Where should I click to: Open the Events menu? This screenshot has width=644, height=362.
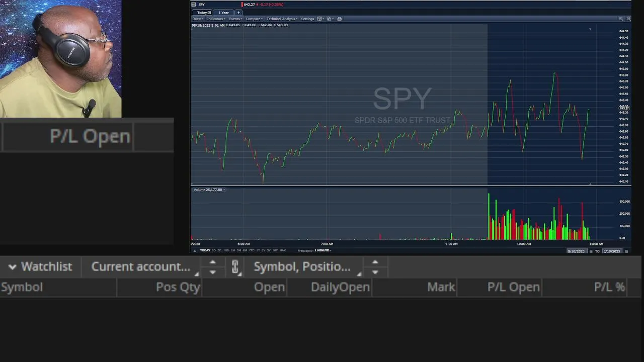click(x=235, y=19)
